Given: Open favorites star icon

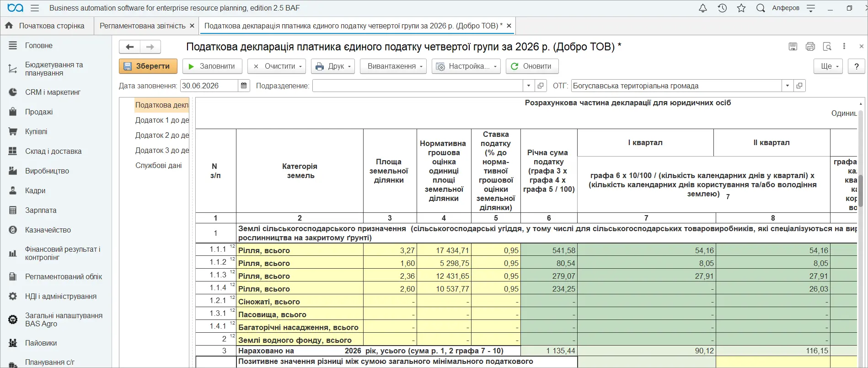Looking at the screenshot, I should (741, 8).
